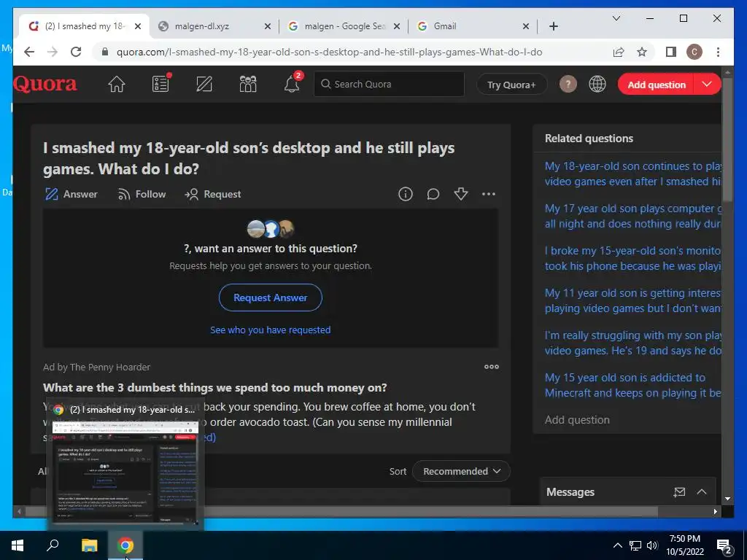Screen dimensions: 747x560
Task: Open the Windows Start menu
Action: click(18, 545)
